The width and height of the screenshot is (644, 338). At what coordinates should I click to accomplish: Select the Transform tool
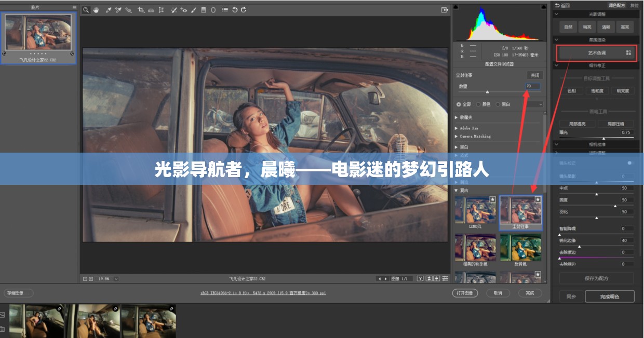tap(161, 10)
